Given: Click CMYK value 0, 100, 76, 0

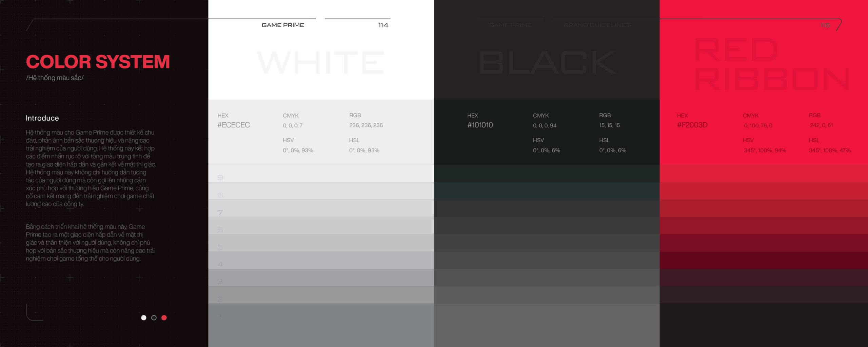Looking at the screenshot, I should click(x=758, y=125).
